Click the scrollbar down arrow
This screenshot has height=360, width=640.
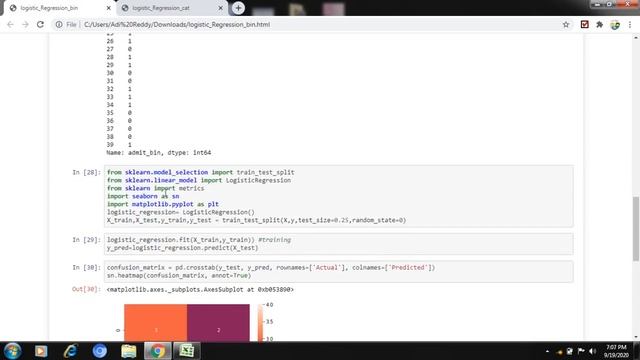(636, 337)
